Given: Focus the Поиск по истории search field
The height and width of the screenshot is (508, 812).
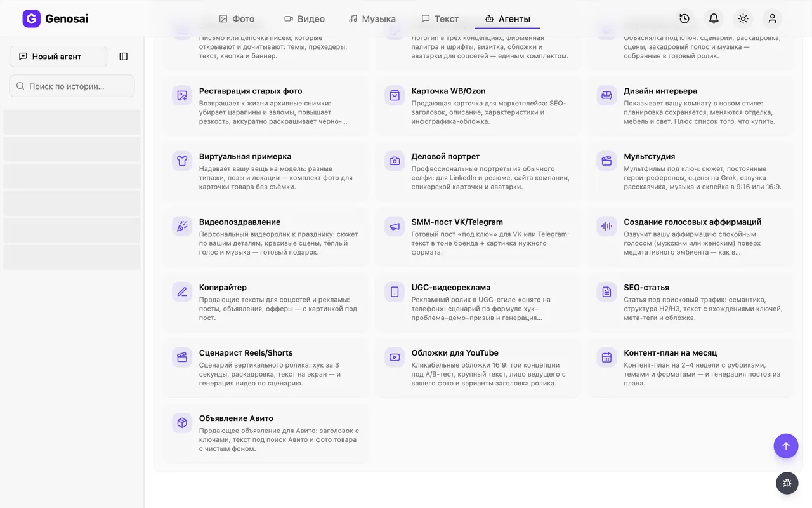Looking at the screenshot, I should (x=72, y=86).
